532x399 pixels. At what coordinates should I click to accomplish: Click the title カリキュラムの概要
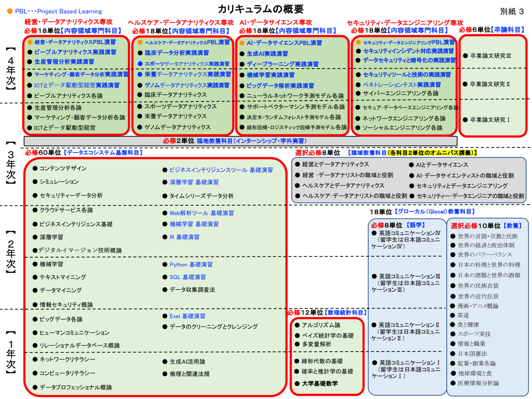click(x=261, y=9)
